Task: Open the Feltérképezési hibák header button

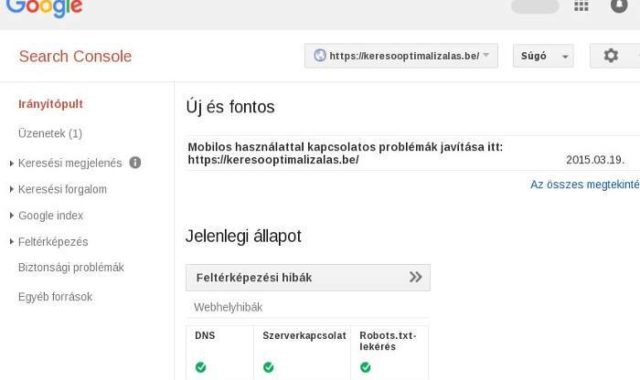Action: [x=308, y=278]
